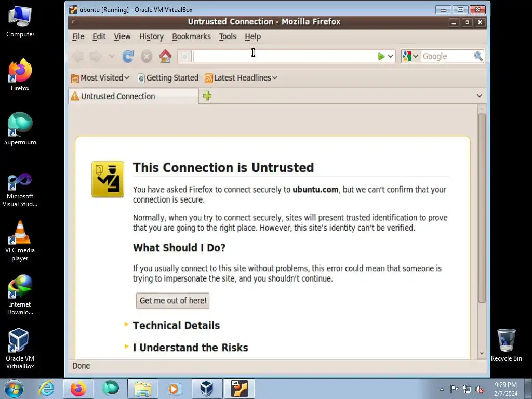
Task: Open the Getting Started bookmark
Action: pos(168,78)
